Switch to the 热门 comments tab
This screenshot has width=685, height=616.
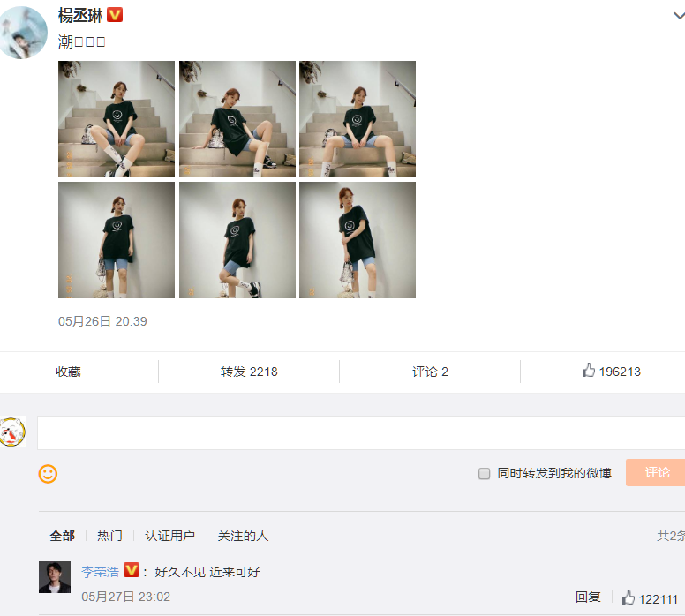coord(109,536)
